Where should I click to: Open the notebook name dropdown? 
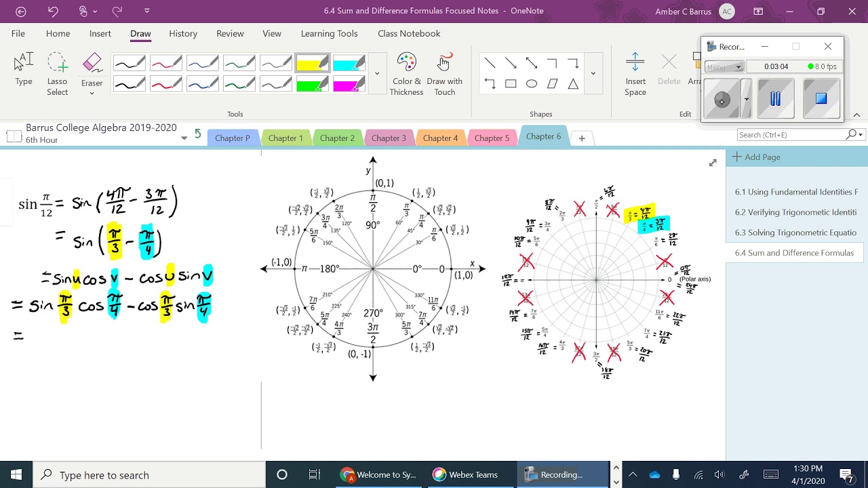[184, 138]
